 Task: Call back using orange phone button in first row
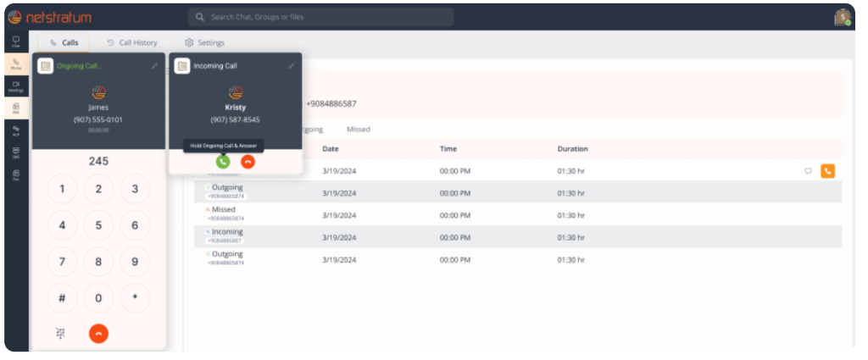point(827,171)
